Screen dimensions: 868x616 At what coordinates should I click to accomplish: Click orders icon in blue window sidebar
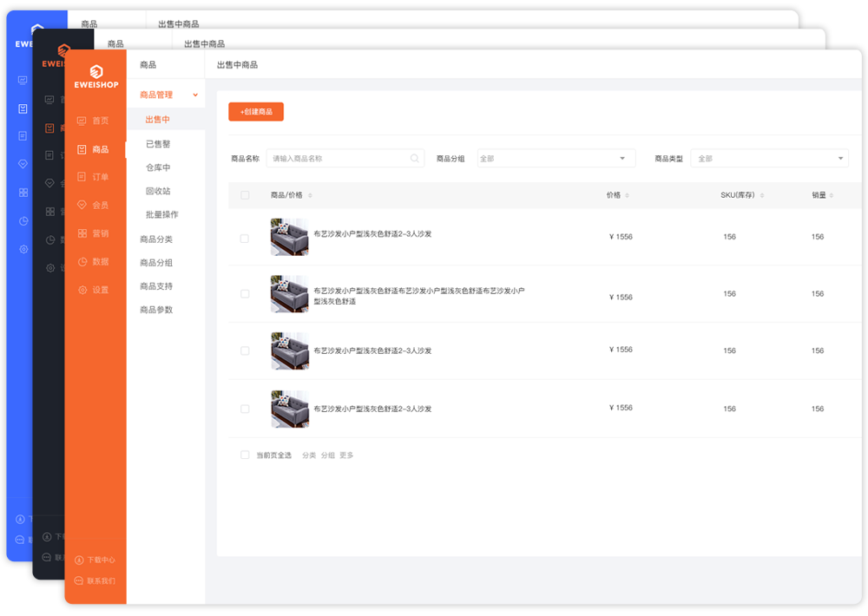[x=23, y=136]
